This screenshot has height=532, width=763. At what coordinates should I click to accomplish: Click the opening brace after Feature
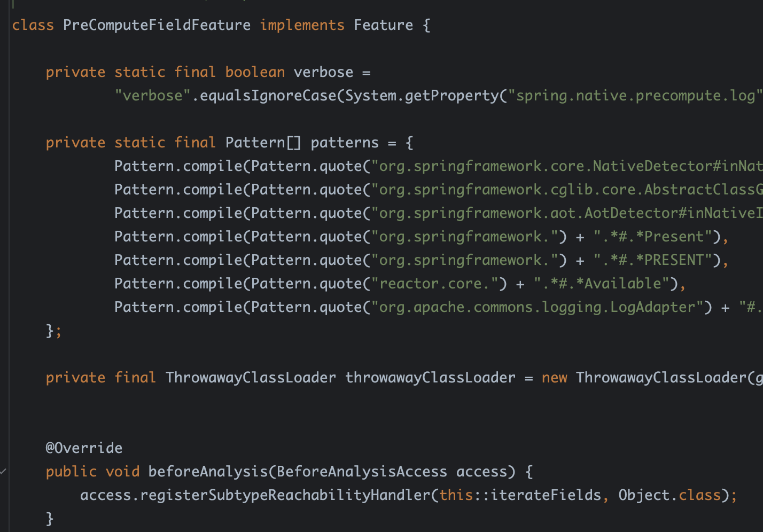coord(426,25)
